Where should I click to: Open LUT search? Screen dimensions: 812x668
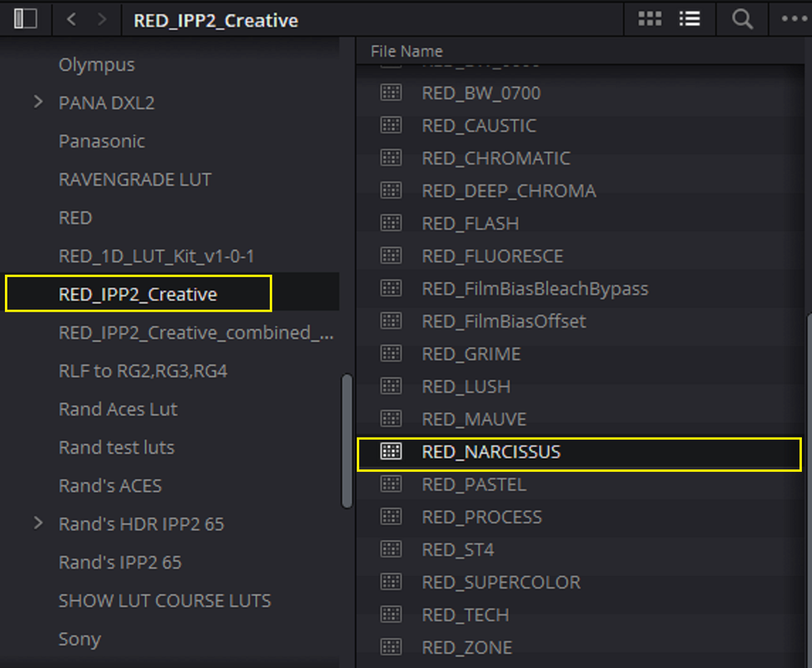pyautogui.click(x=742, y=19)
